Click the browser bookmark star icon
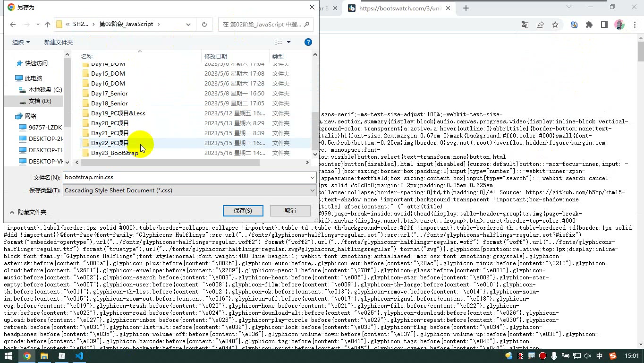Viewport: 644px width, 363px height. tap(555, 25)
